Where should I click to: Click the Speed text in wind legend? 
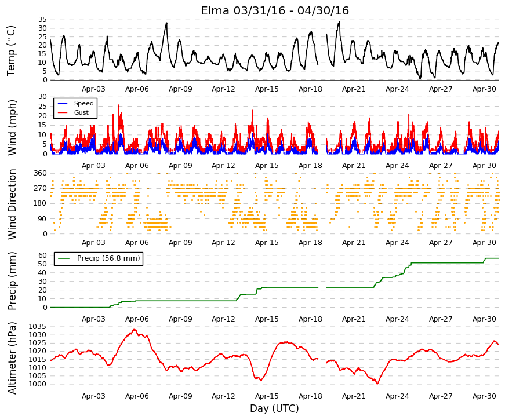click(83, 103)
